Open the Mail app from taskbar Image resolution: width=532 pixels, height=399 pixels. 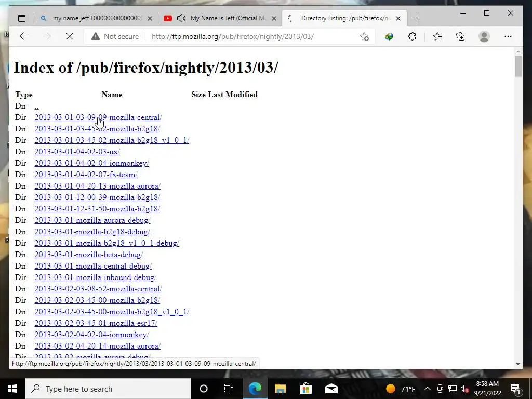coord(331,389)
